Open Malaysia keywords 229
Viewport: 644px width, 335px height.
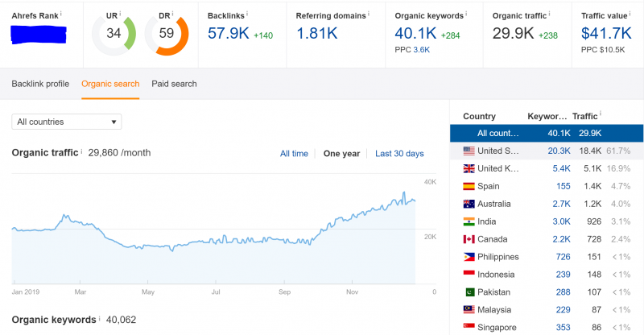pyautogui.click(x=563, y=310)
